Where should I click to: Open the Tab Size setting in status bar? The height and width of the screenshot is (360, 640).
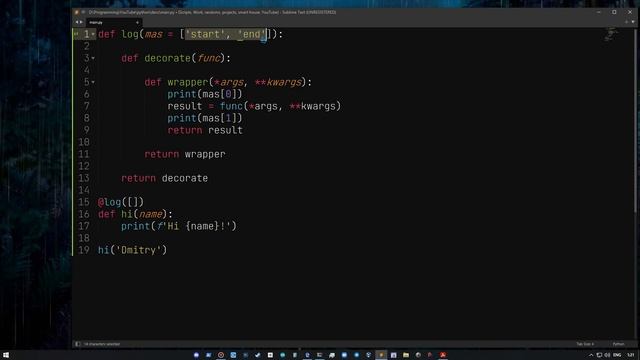[585, 344]
